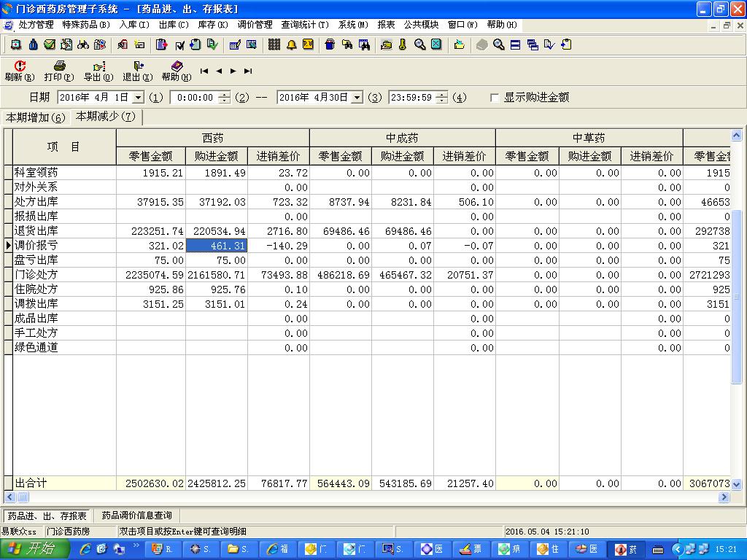
Task: Open the start date dropdown 2016年4月1日
Action: pyautogui.click(x=138, y=98)
